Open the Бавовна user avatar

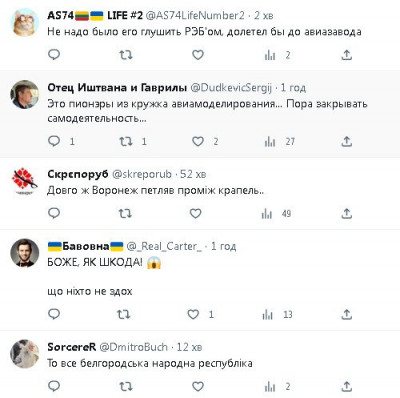(x=25, y=253)
